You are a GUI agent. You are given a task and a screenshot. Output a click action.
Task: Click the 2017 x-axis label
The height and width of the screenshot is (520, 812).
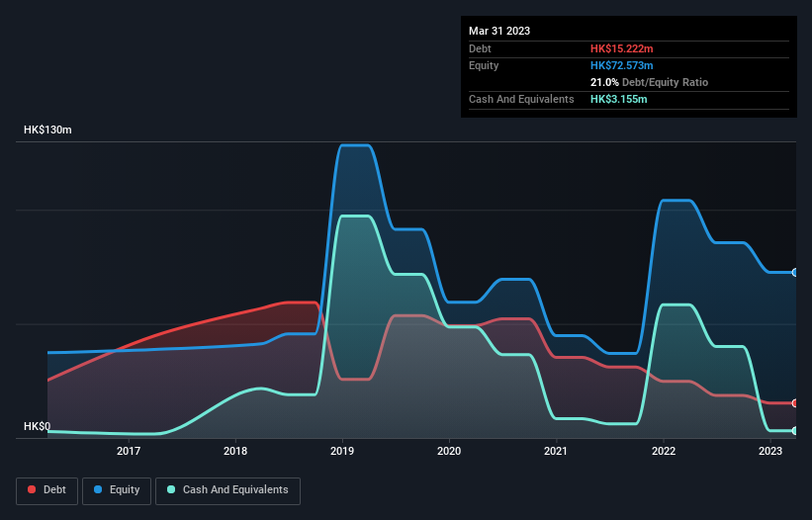(x=129, y=451)
